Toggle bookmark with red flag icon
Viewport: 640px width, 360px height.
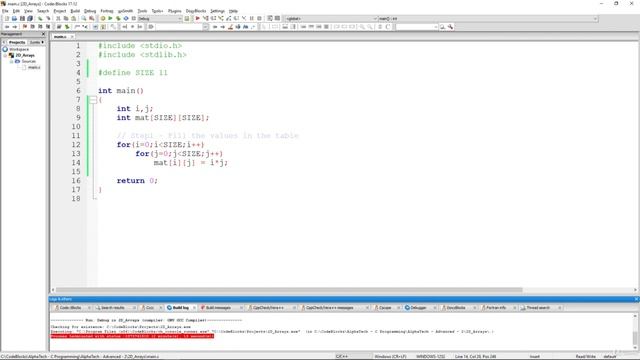pos(25,27)
